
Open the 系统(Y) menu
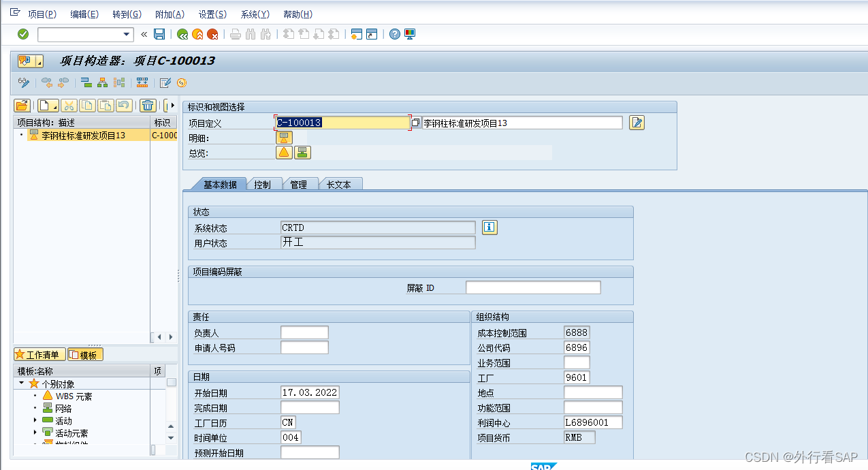pos(255,14)
